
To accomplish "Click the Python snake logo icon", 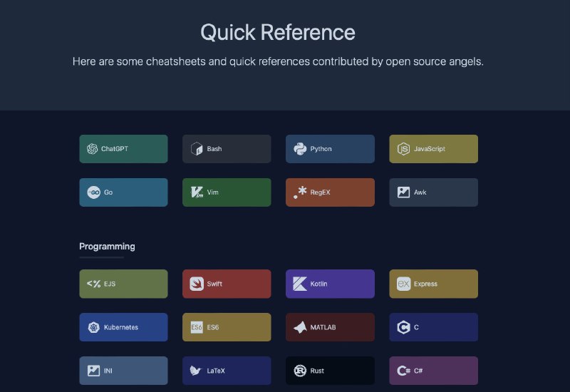I will coord(299,149).
